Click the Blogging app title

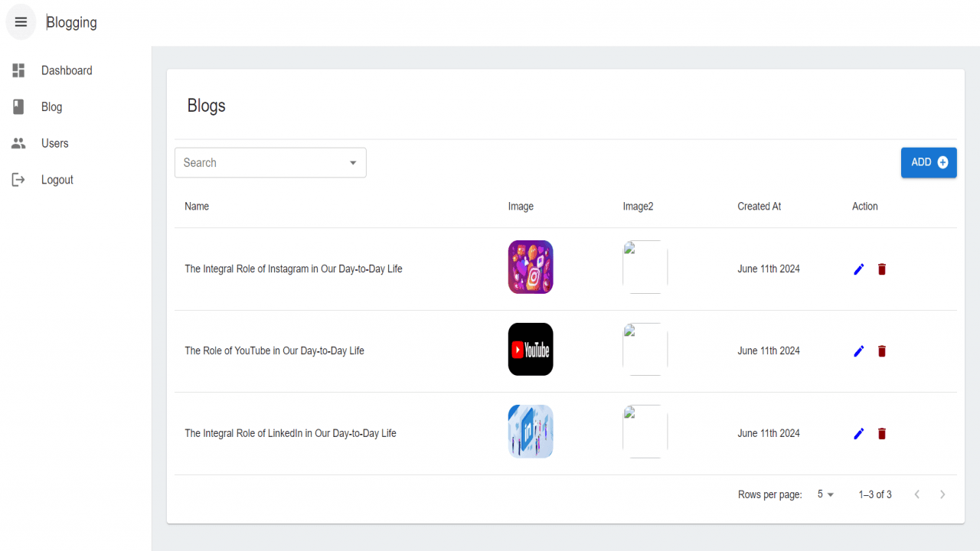point(72,22)
